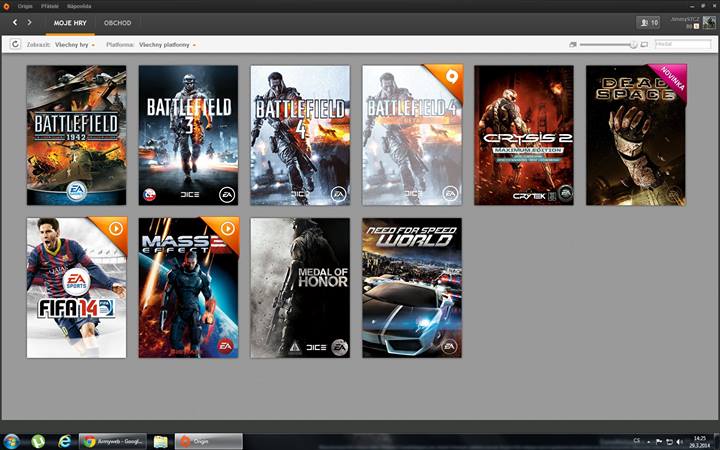Screen dimensions: 720x450
Task: Click the forward navigation arrow
Action: click(29, 22)
